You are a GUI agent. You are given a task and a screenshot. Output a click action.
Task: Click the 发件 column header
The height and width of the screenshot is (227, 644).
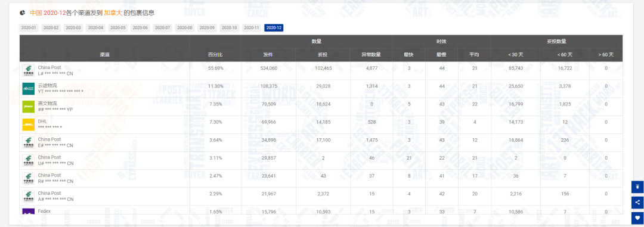(268, 55)
